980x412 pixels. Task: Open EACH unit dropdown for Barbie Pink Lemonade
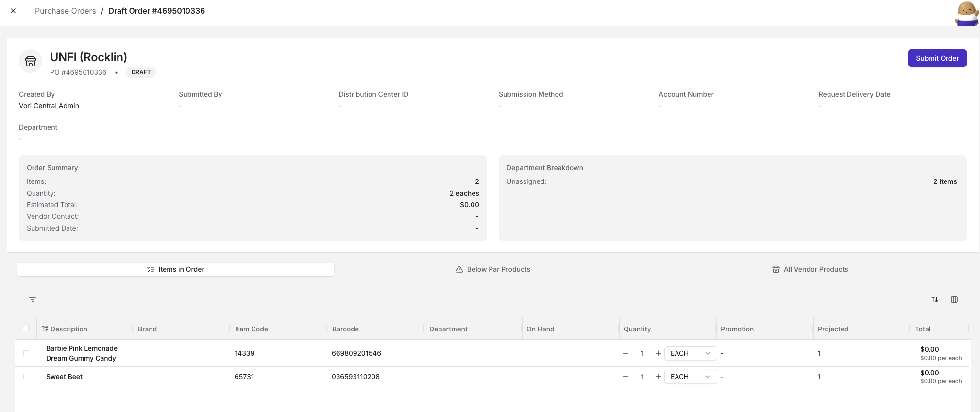[690, 353]
